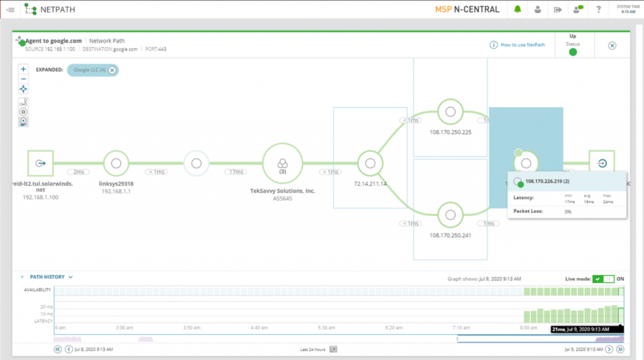Image resolution: width=644 pixels, height=360 pixels.
Task: Open the Last 24 hours calendar picker
Action: [333, 349]
